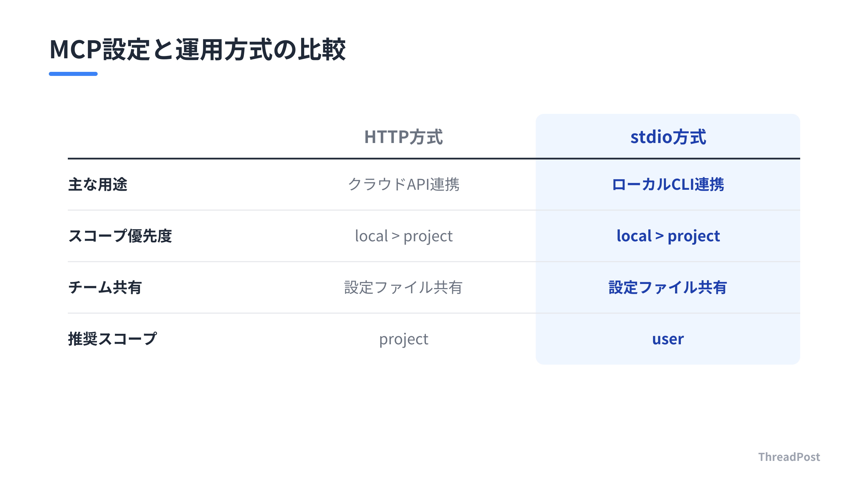868x488 pixels.
Task: Select the HTTP方式 column header
Action: [x=403, y=137]
